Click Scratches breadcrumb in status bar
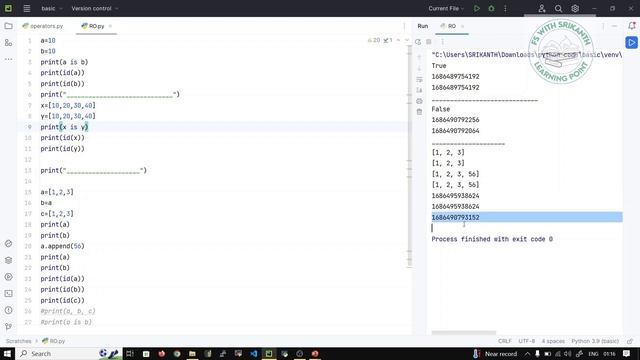This screenshot has height=360, width=640. tap(18, 341)
